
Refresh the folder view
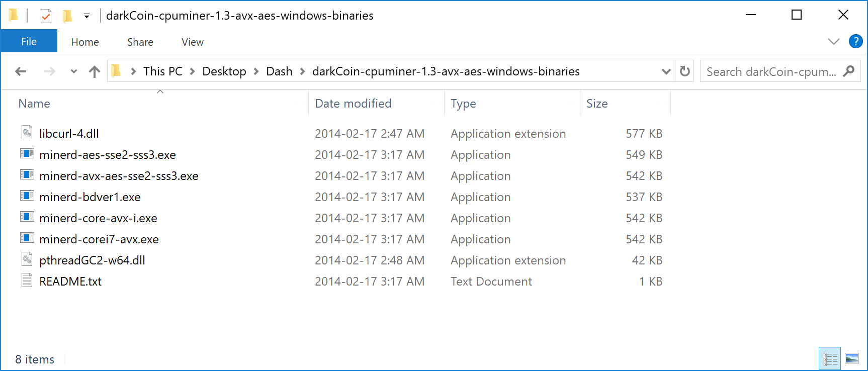(x=684, y=71)
